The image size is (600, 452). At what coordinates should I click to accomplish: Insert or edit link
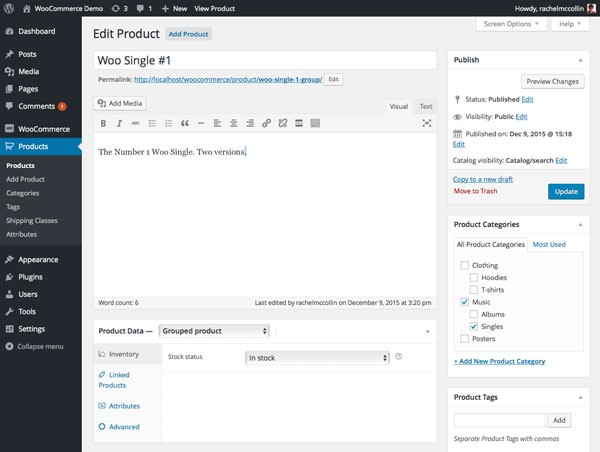tap(266, 123)
